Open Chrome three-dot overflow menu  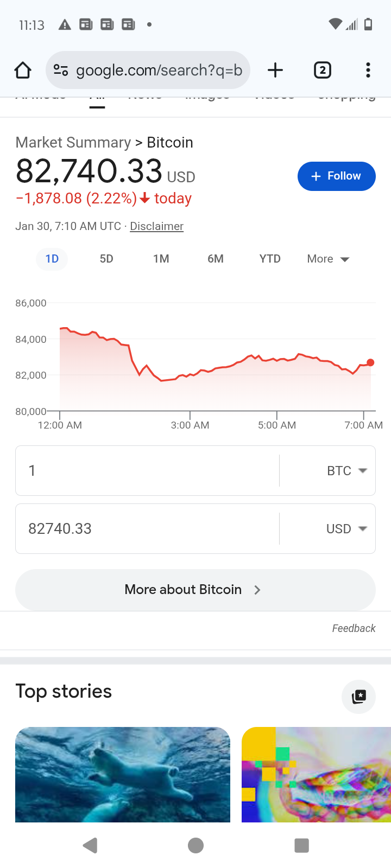click(x=368, y=71)
